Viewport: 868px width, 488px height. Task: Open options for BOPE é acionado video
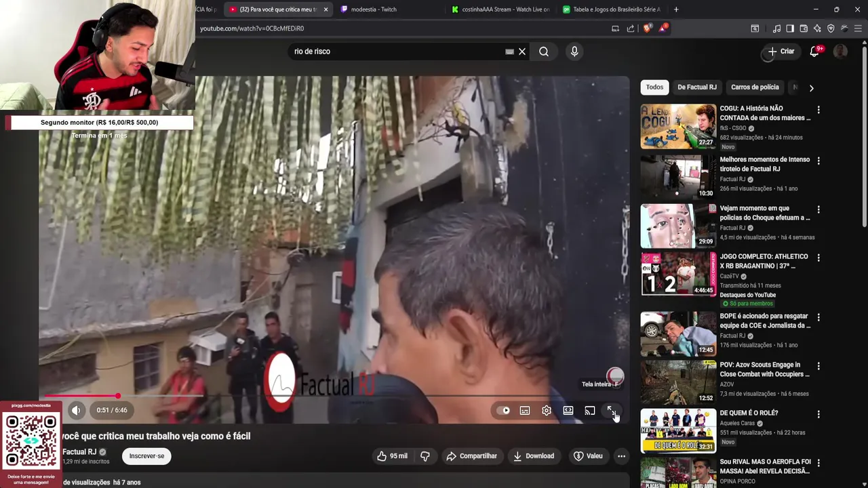818,317
